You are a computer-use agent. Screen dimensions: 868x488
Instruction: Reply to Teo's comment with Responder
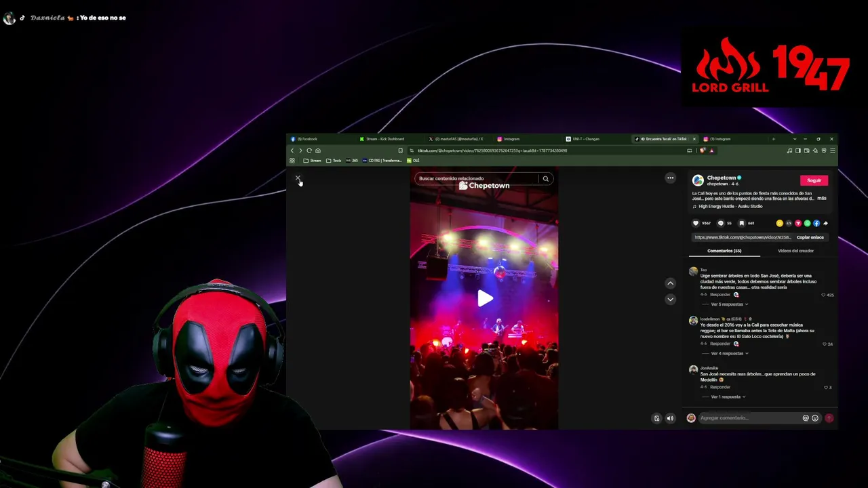point(720,295)
